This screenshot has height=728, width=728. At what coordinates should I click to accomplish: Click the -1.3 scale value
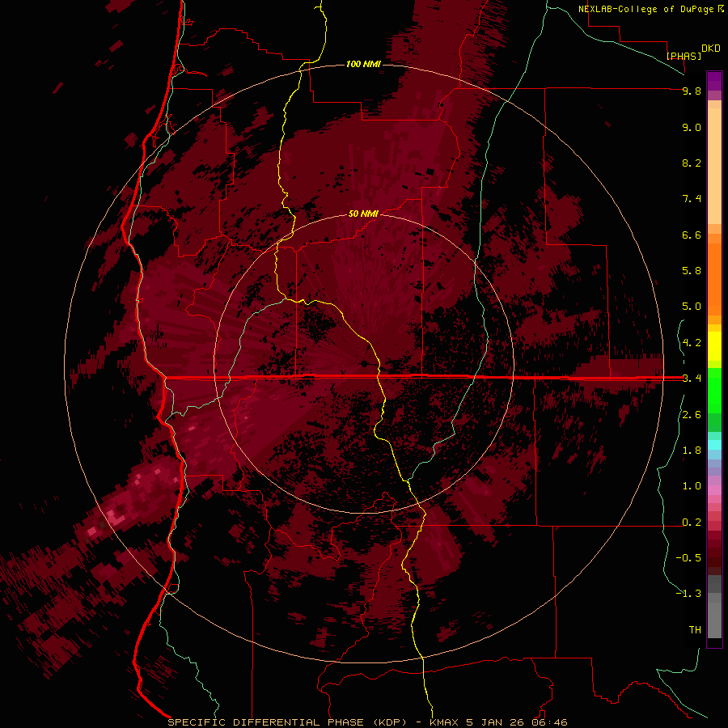coord(688,594)
